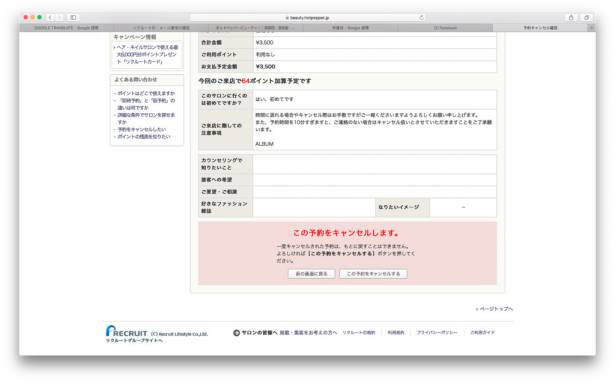The height and width of the screenshot is (383, 615).
Task: Open the ページトップへ link
Action: [494, 309]
